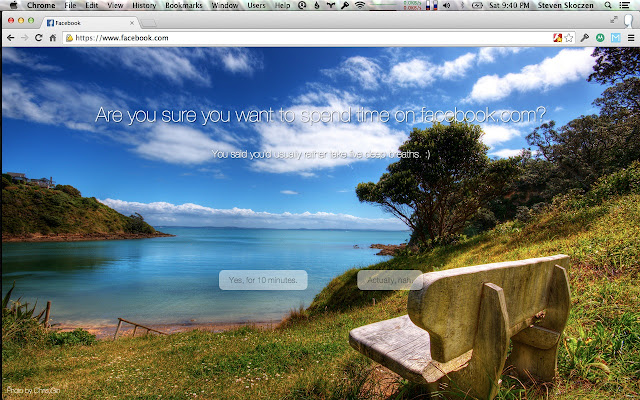Open a new tab next to the Facebook tab
This screenshot has width=640, height=400.
pos(149,23)
